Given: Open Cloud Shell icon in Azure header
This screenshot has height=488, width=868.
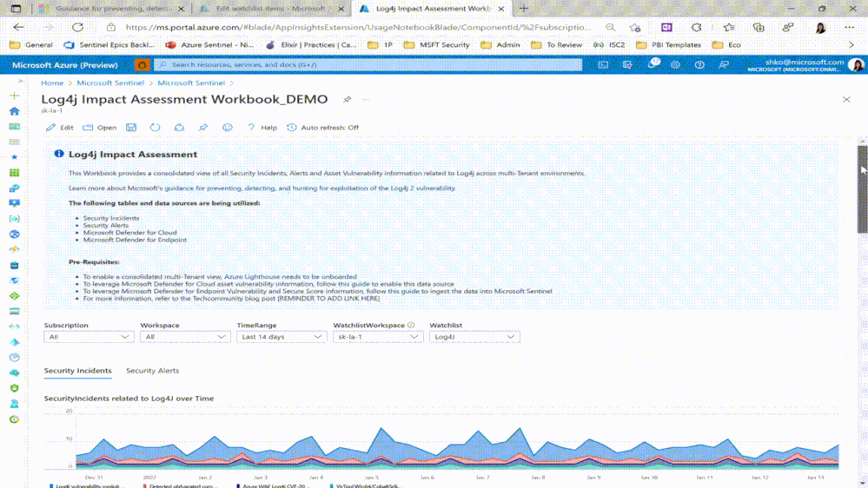Looking at the screenshot, I should pyautogui.click(x=603, y=65).
